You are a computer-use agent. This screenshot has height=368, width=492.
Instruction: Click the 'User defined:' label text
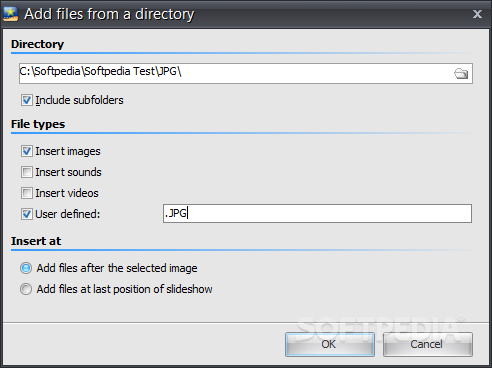tap(68, 214)
